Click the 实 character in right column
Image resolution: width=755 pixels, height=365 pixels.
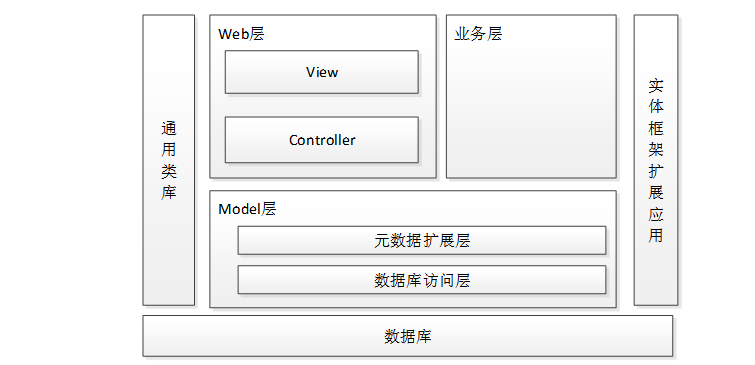tap(656, 86)
